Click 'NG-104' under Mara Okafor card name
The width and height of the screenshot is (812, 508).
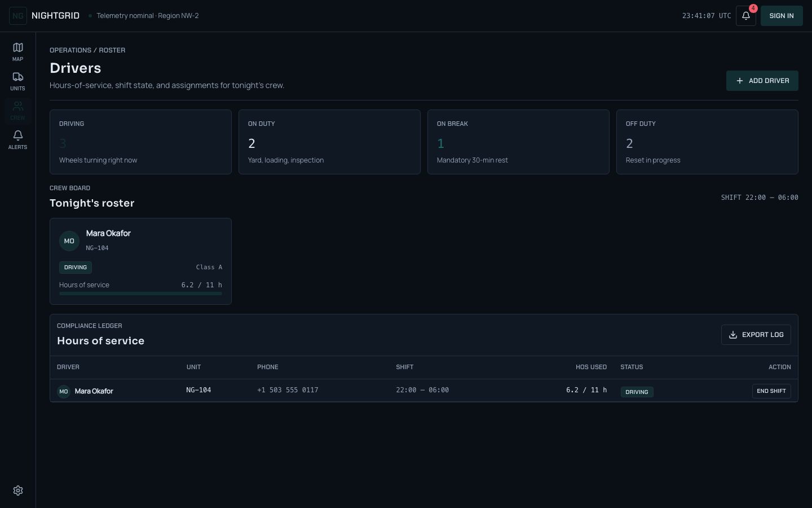coord(97,248)
